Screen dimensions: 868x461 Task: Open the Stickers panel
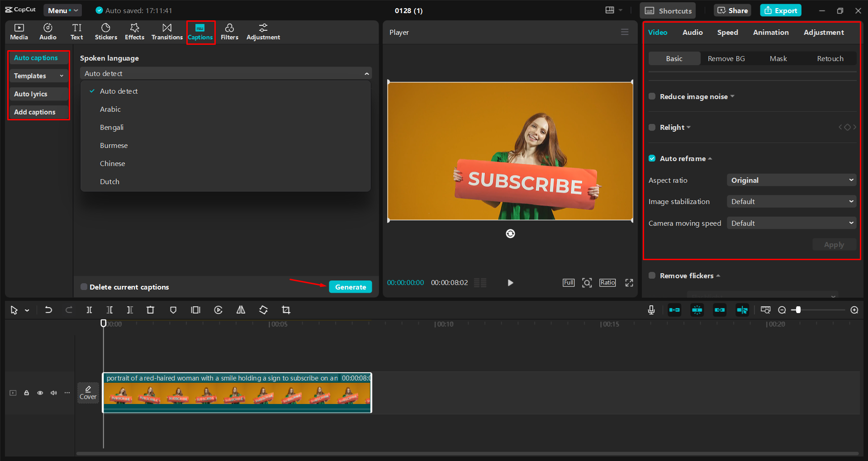tap(106, 32)
